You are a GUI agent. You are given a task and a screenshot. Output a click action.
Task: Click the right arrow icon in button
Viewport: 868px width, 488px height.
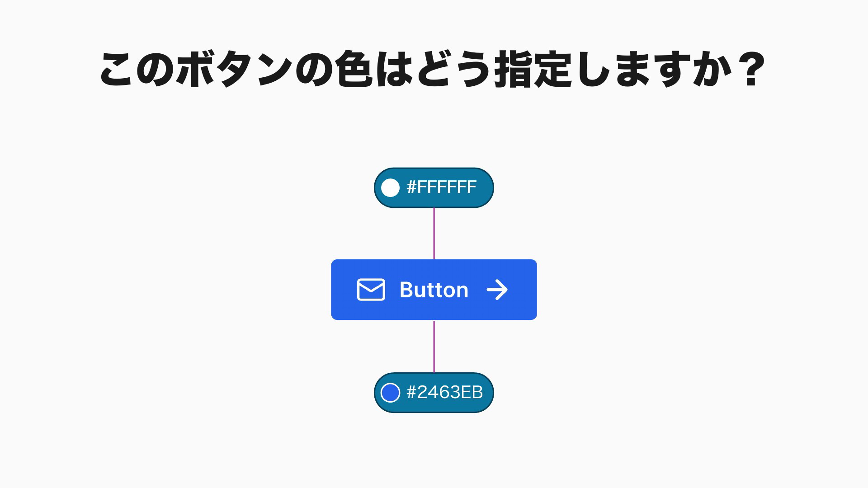[x=497, y=290]
